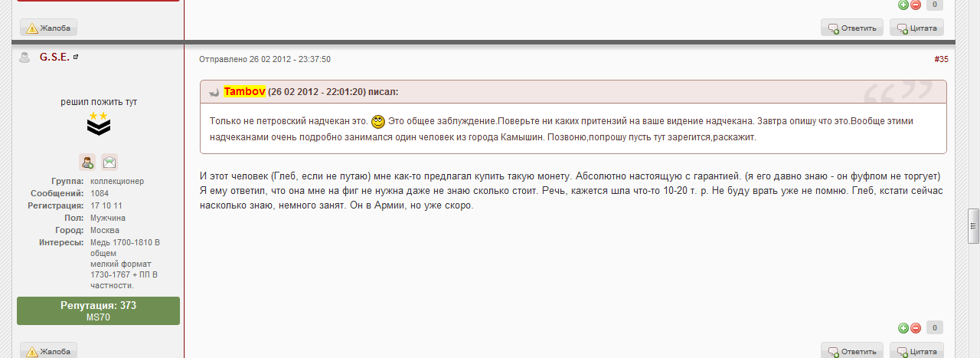Click the add-friend icon under G.S.E. rank
980x358 pixels.
(87, 162)
